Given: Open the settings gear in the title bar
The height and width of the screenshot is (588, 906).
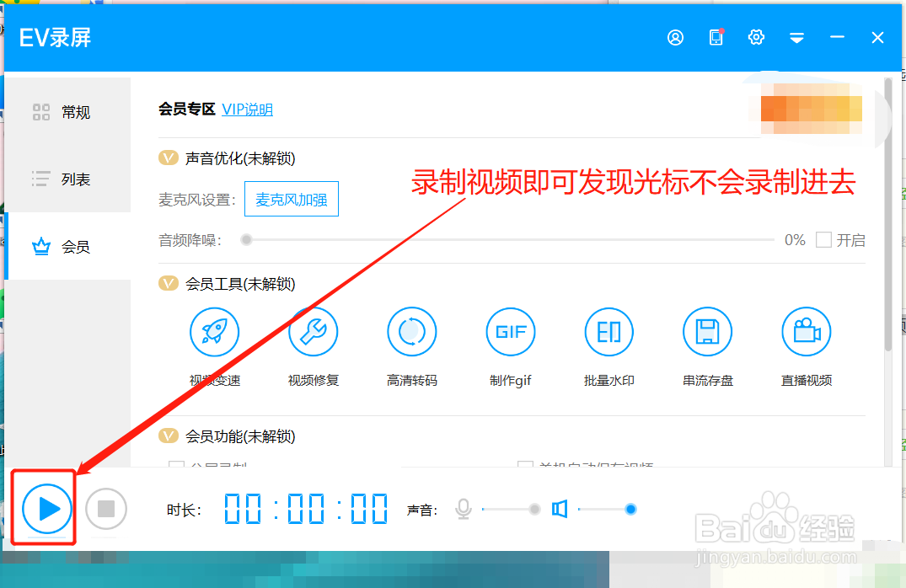Looking at the screenshot, I should [x=756, y=37].
